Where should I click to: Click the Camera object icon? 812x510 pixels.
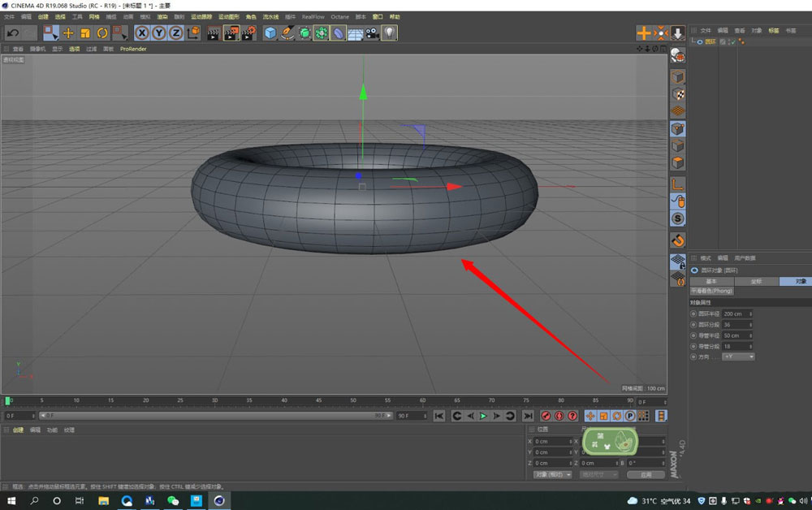click(x=372, y=32)
